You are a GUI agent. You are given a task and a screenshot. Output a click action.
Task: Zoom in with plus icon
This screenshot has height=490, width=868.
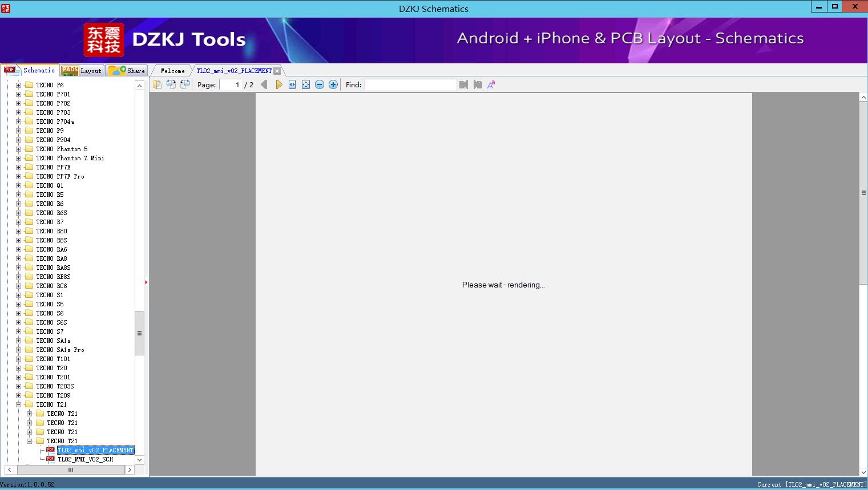click(x=333, y=84)
